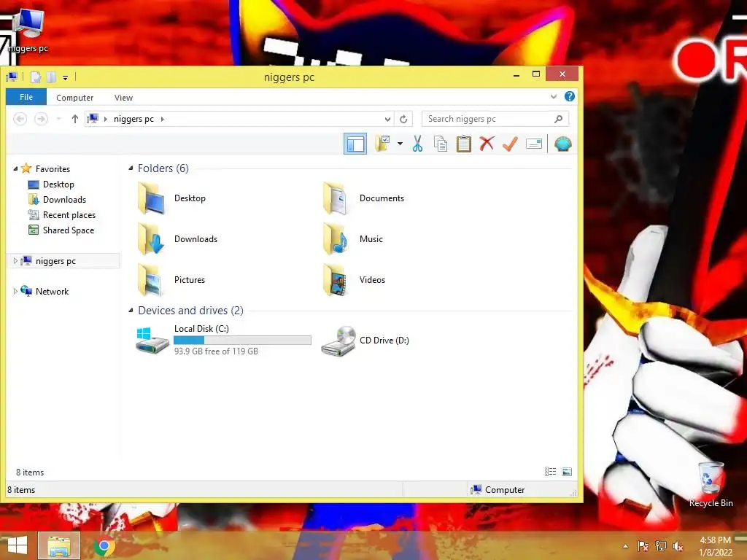Open the taskbar clock showing 4:58 PM
The width and height of the screenshot is (747, 560).
(x=715, y=546)
